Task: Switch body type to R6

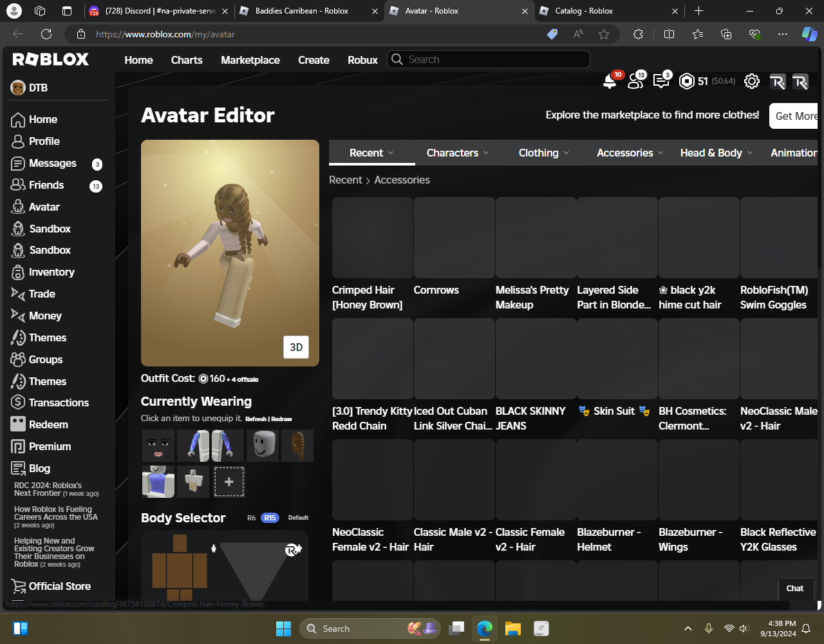Action: 251,518
